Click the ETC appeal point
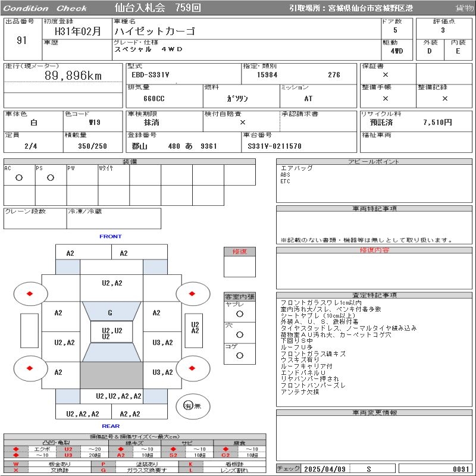The width and height of the screenshot is (476, 476). tap(285, 181)
